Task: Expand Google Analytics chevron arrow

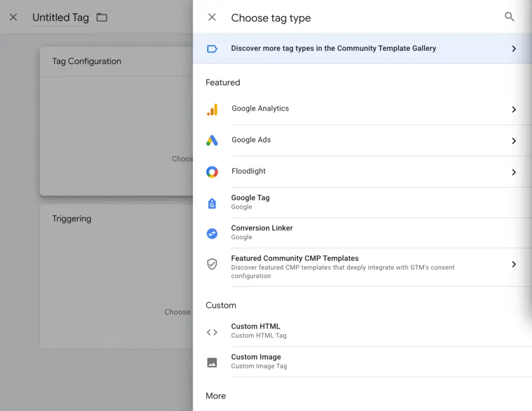Action: 513,110
